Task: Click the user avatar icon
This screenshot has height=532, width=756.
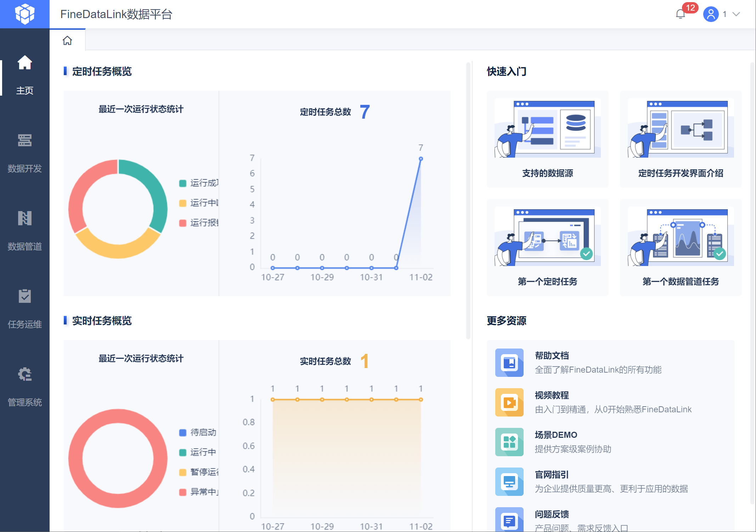Action: click(x=711, y=14)
